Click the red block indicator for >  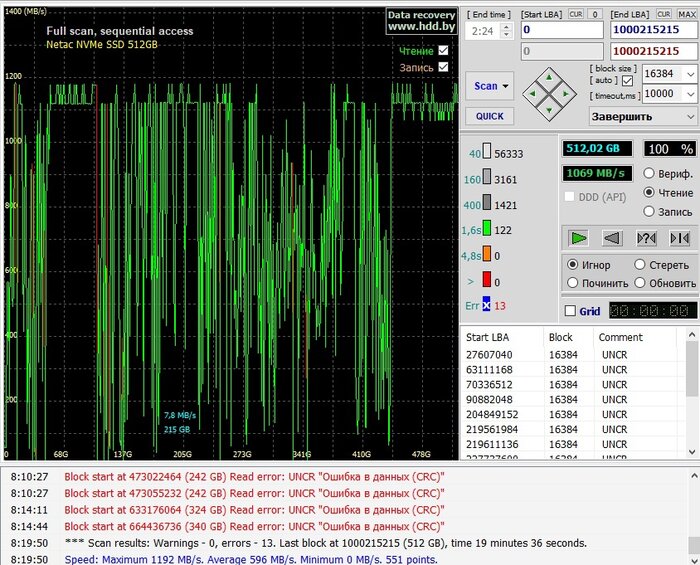point(487,280)
